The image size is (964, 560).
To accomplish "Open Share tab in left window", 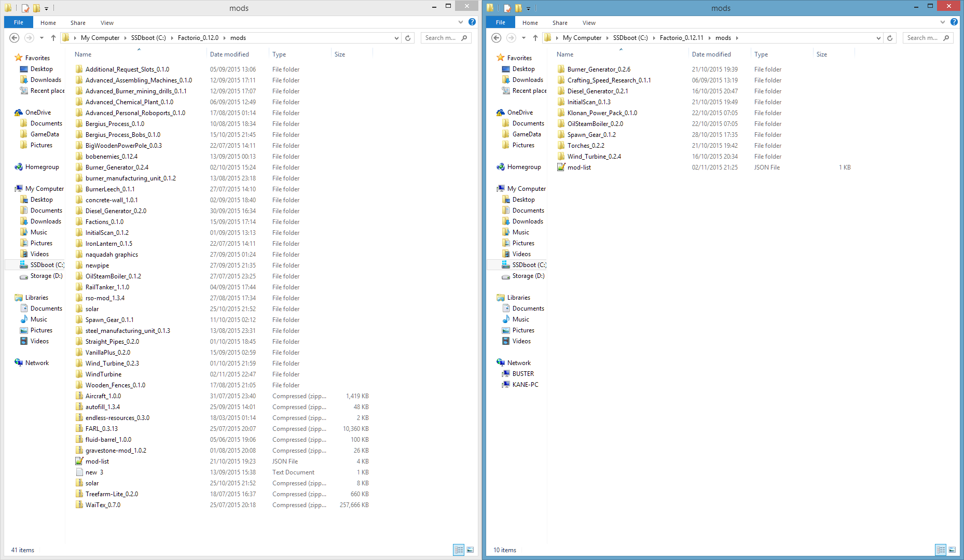I will tap(78, 23).
